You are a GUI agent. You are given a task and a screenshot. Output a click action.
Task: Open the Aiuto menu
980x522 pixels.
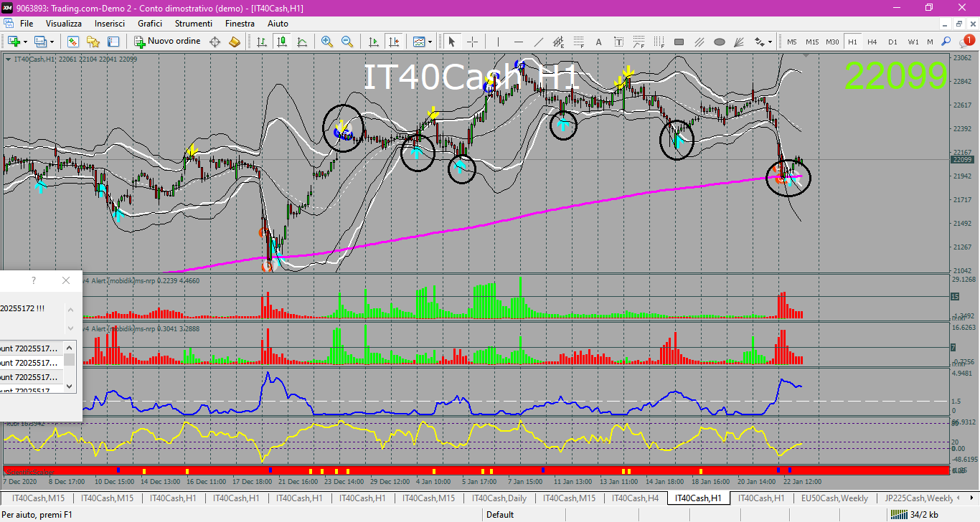tap(278, 23)
